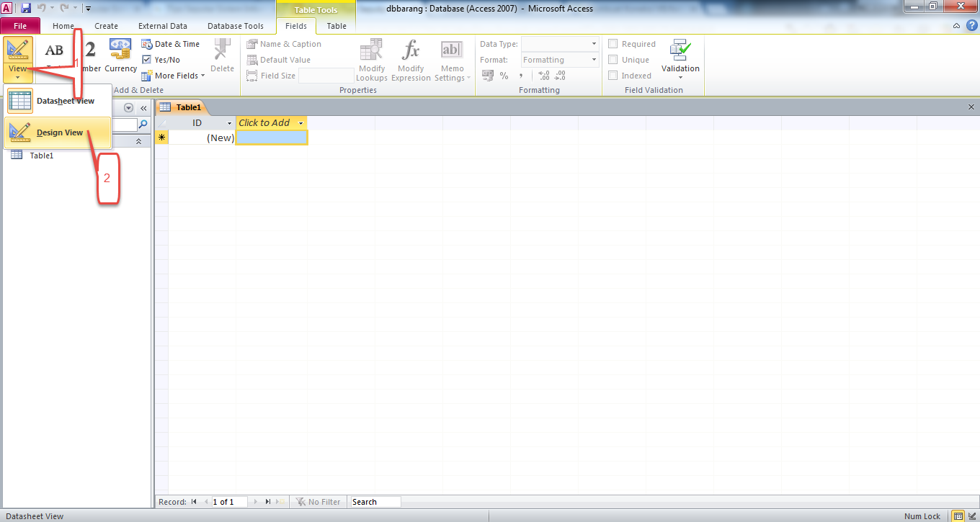Image resolution: width=980 pixels, height=522 pixels.
Task: Add a Yes/No checkbox field
Action: click(161, 60)
